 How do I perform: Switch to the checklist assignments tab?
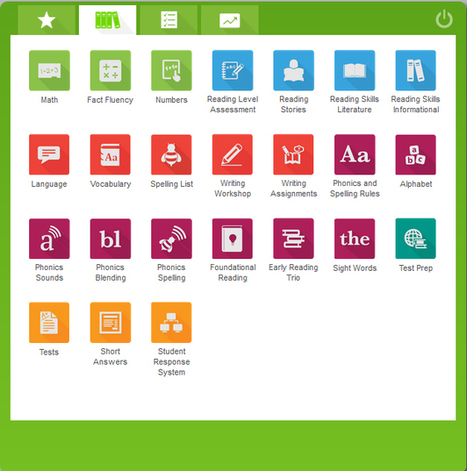click(169, 20)
